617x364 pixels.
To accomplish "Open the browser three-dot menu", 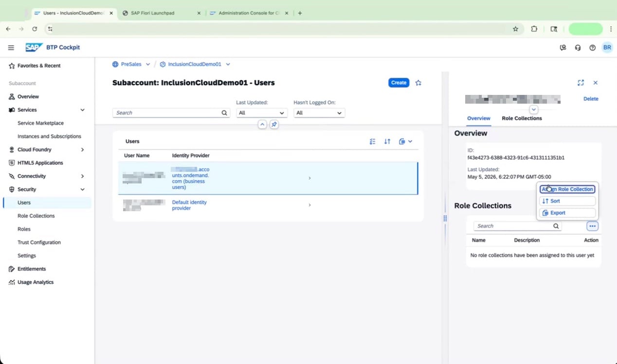I will [611, 29].
